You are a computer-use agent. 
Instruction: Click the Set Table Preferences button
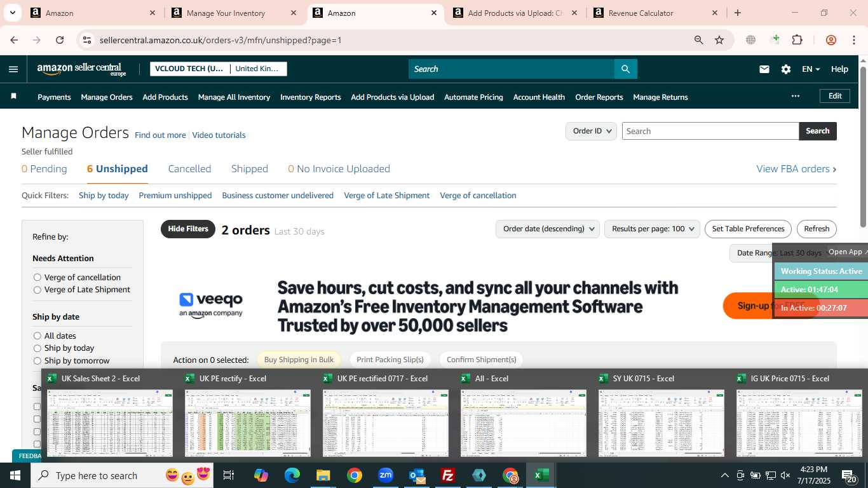point(748,229)
